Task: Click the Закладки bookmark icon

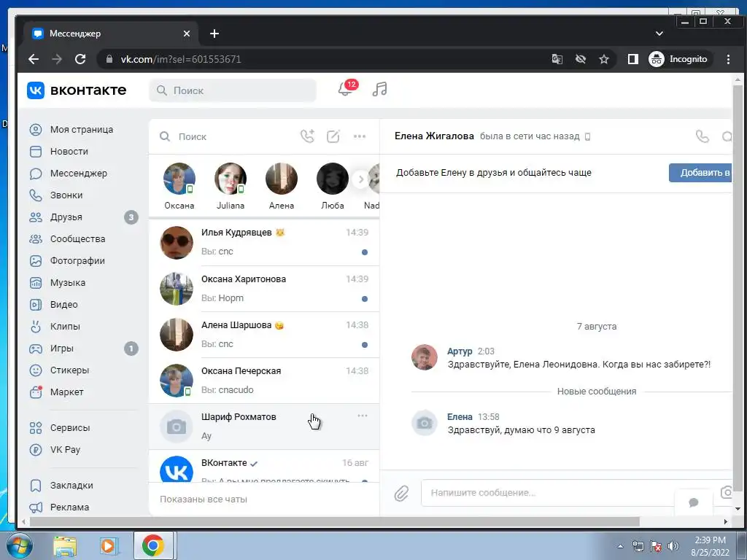Action: point(36,486)
